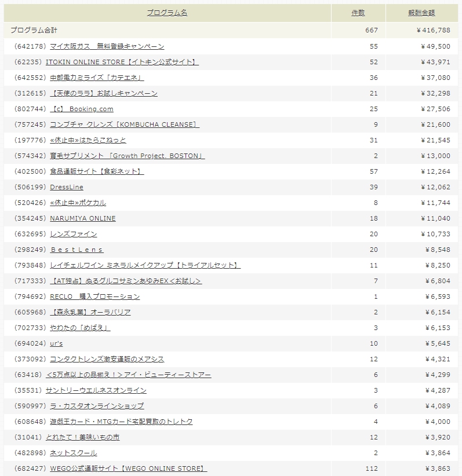Sort by 件数 column header
This screenshot has width=462, height=476.
click(x=358, y=13)
